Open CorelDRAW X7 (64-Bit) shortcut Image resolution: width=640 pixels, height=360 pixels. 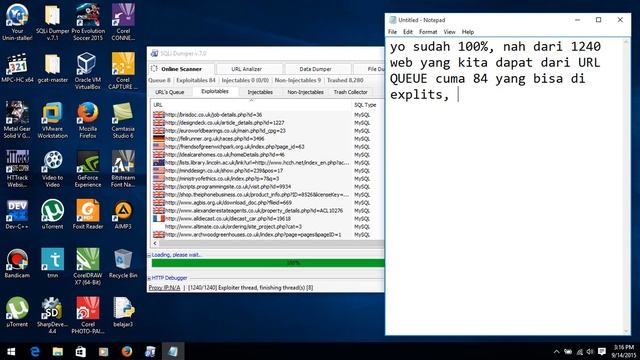coord(88,267)
